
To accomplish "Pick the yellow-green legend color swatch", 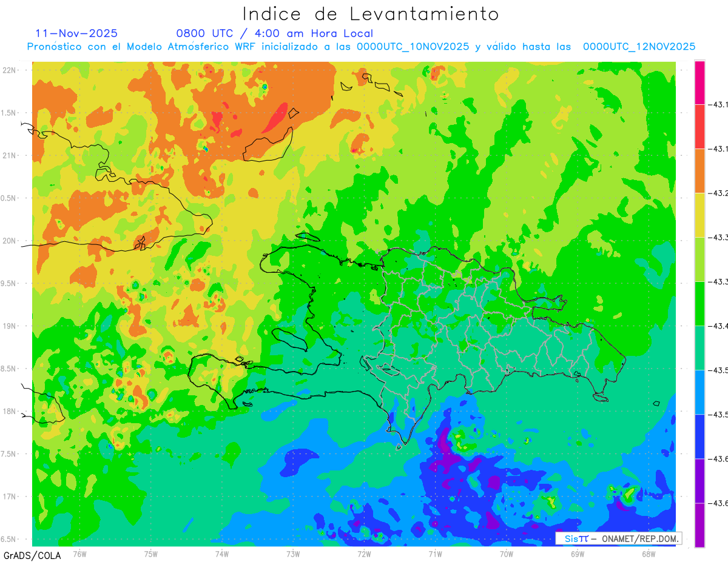I will (x=699, y=259).
